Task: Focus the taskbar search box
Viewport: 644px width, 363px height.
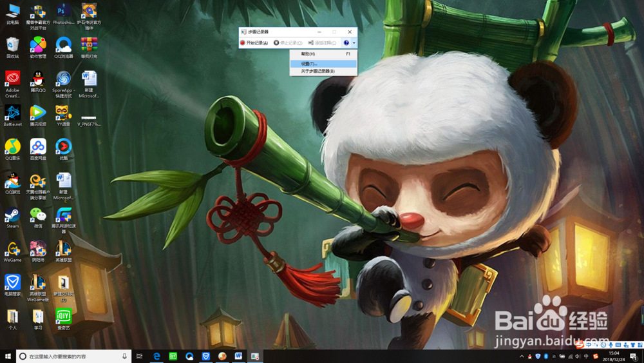Action: (73, 356)
